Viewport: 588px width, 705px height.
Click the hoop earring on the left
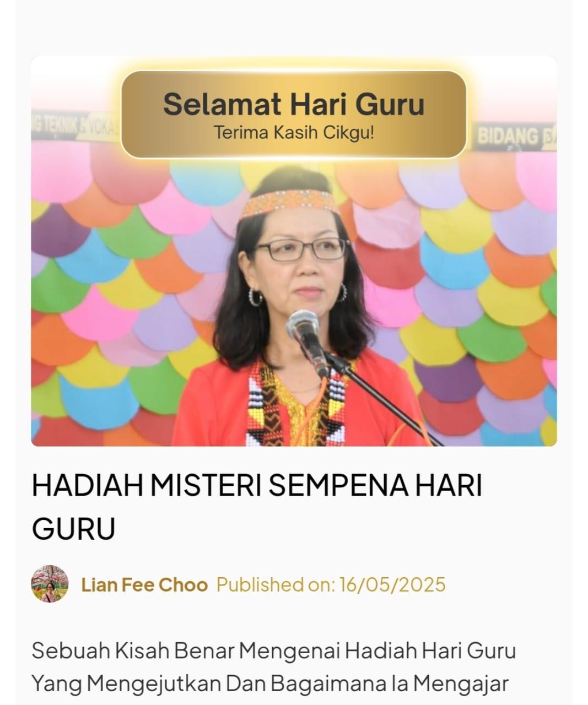(x=256, y=296)
